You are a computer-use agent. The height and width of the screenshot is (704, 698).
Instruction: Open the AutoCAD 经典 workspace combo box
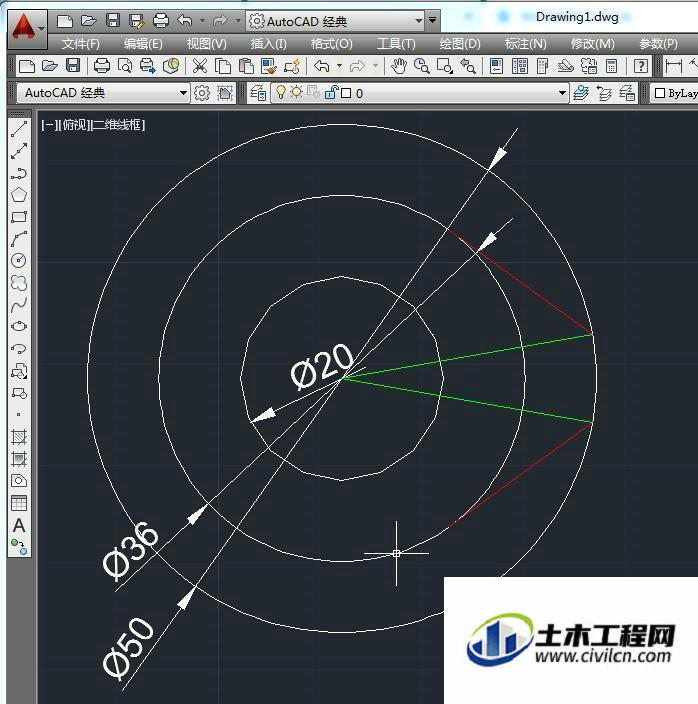pos(103,93)
